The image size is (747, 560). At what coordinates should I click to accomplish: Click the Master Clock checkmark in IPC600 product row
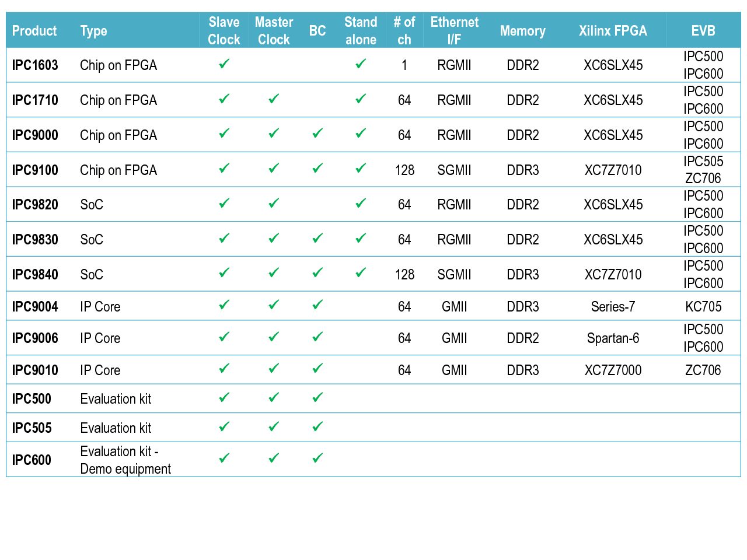[274, 458]
